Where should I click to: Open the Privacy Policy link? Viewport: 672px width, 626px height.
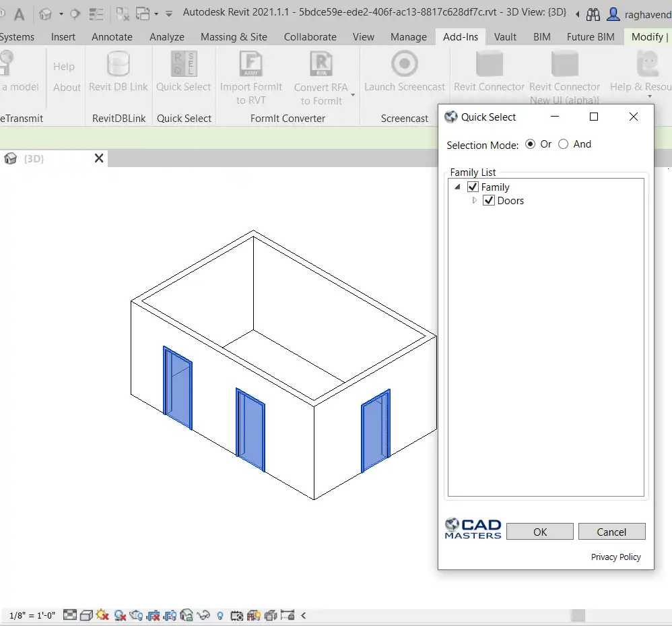point(615,557)
